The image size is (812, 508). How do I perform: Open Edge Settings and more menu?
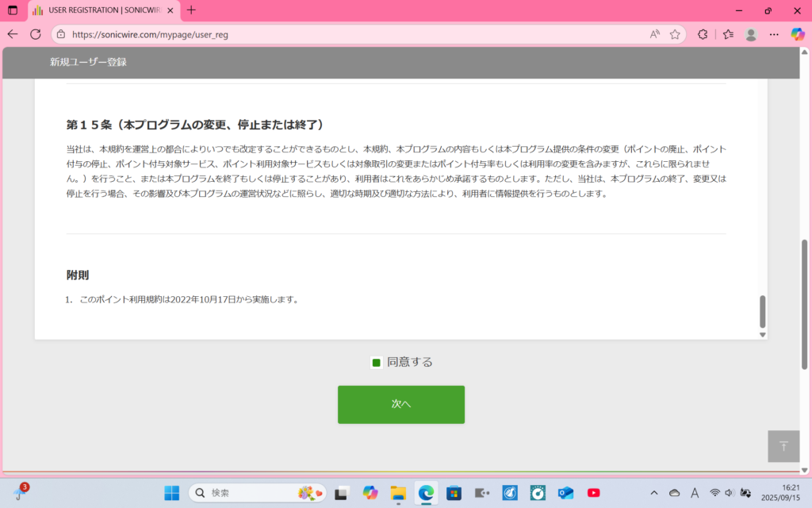[x=774, y=34]
